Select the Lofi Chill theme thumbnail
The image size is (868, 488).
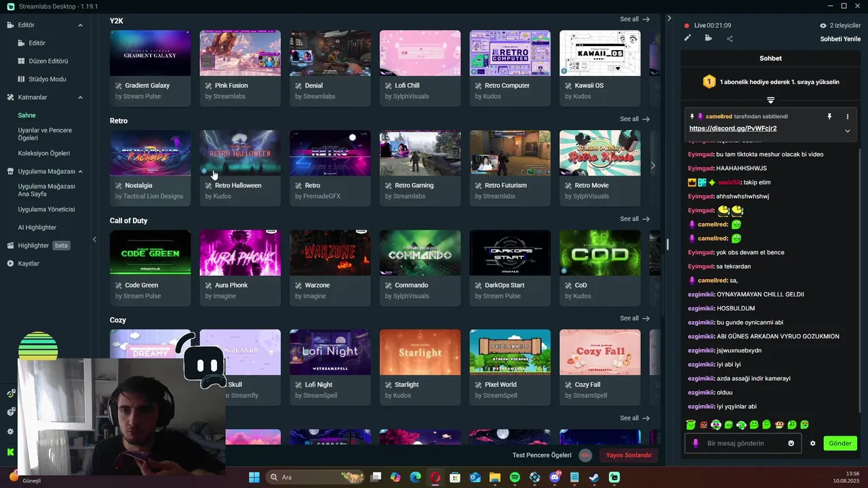(x=420, y=53)
